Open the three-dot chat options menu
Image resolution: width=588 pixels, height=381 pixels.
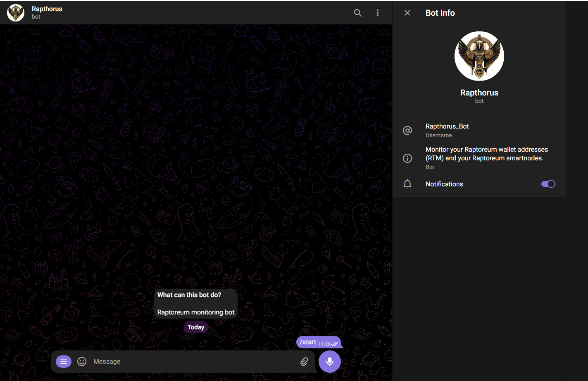tap(378, 13)
